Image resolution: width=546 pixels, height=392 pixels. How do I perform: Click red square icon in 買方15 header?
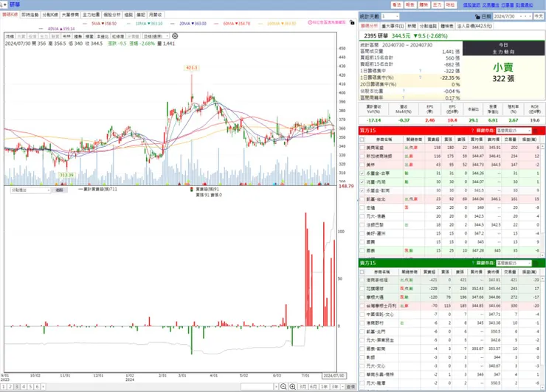[x=536, y=131]
